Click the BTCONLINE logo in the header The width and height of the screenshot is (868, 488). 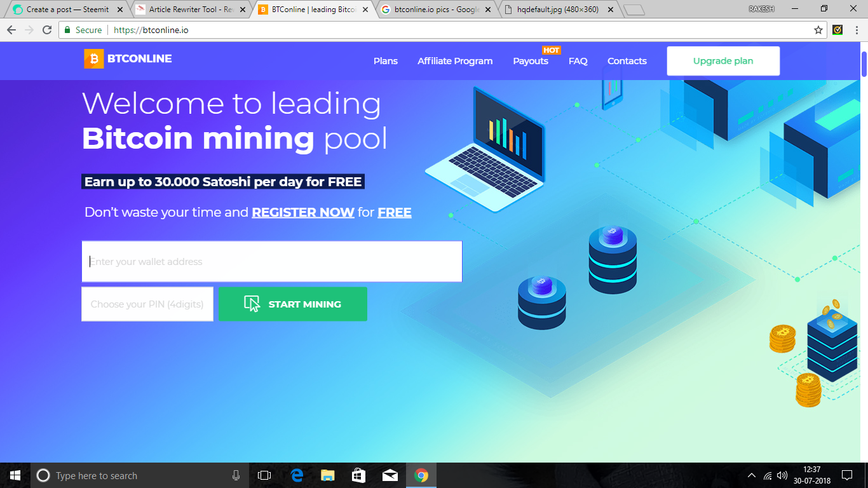(128, 59)
